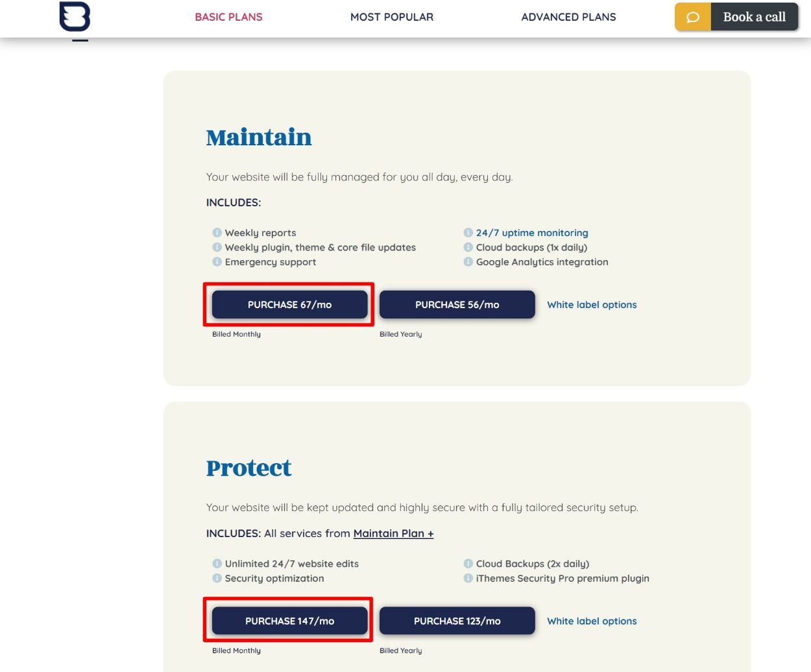Purchase the Protect plan at 123/mo yearly
Image resolution: width=811 pixels, height=672 pixels.
(457, 621)
